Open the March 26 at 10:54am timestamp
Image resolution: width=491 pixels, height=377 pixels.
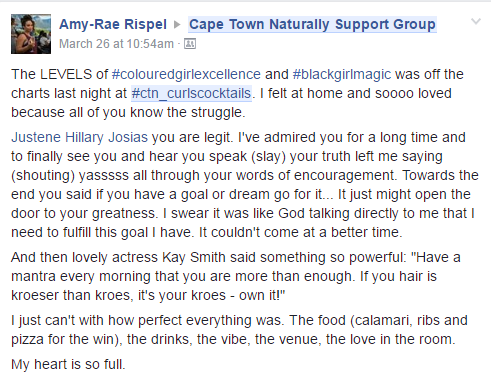coord(116,44)
